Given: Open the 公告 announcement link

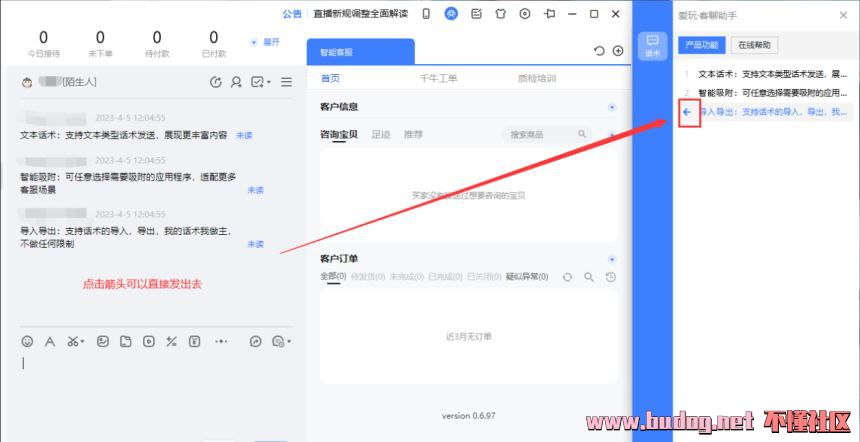Looking at the screenshot, I should pos(292,14).
